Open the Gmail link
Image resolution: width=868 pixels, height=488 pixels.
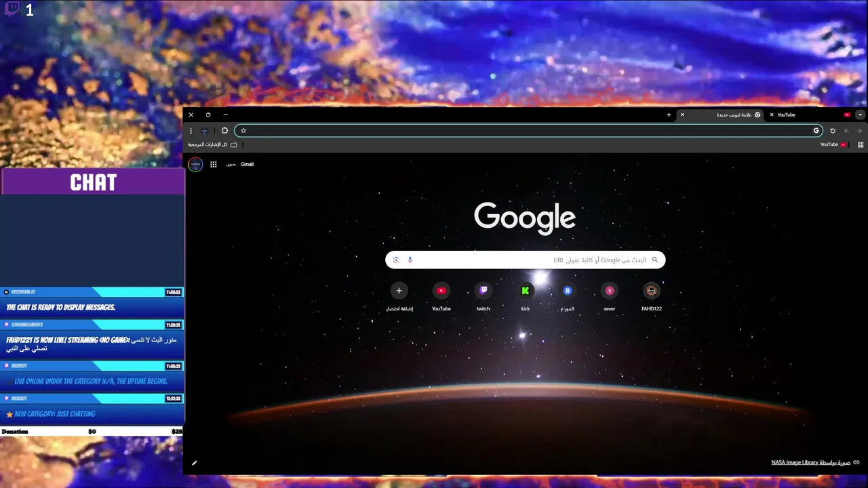[x=247, y=164]
